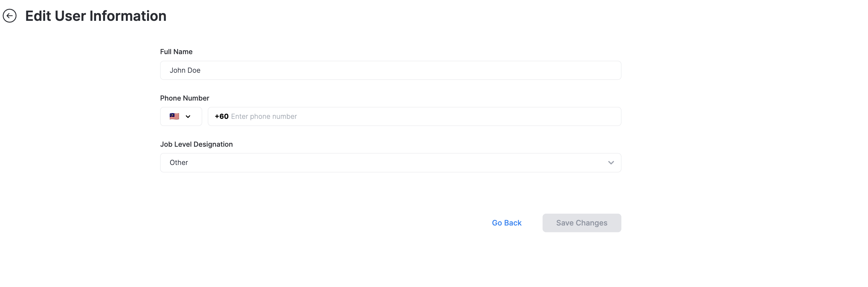Click the "Enter phone number" placeholder text
Screen dimensions: 868x287
click(x=264, y=117)
